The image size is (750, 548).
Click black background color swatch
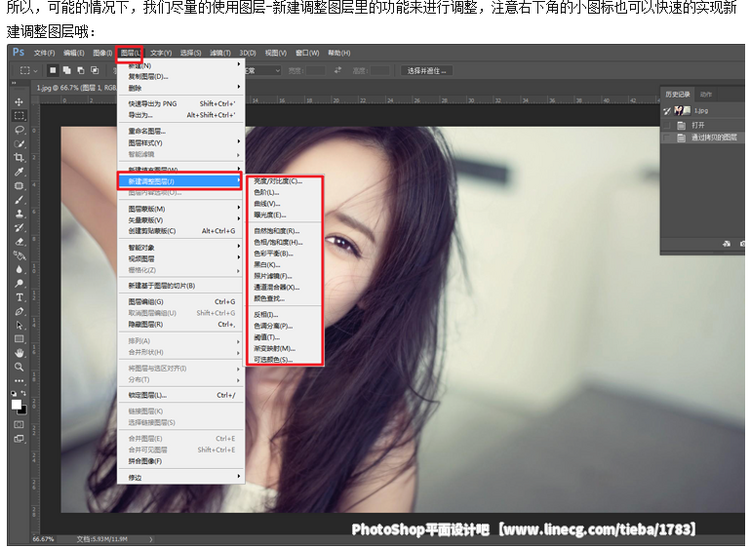(23, 411)
